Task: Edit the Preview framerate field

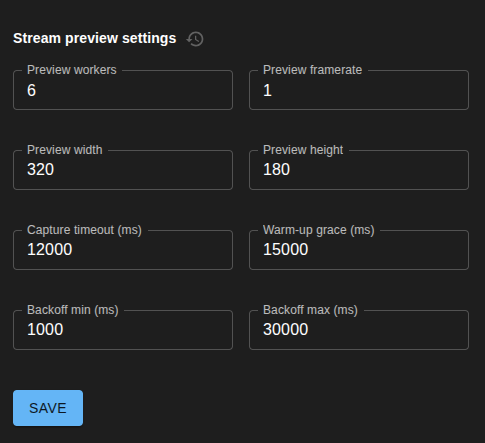Action: pos(359,90)
